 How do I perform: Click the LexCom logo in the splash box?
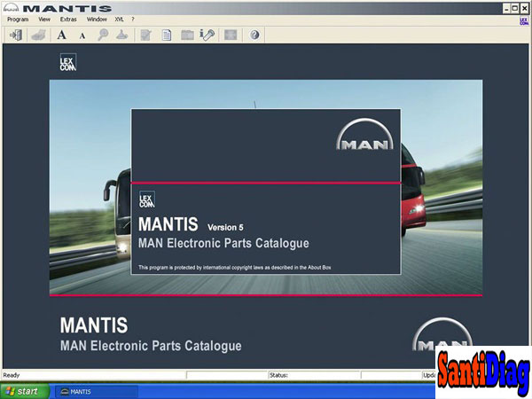[147, 199]
